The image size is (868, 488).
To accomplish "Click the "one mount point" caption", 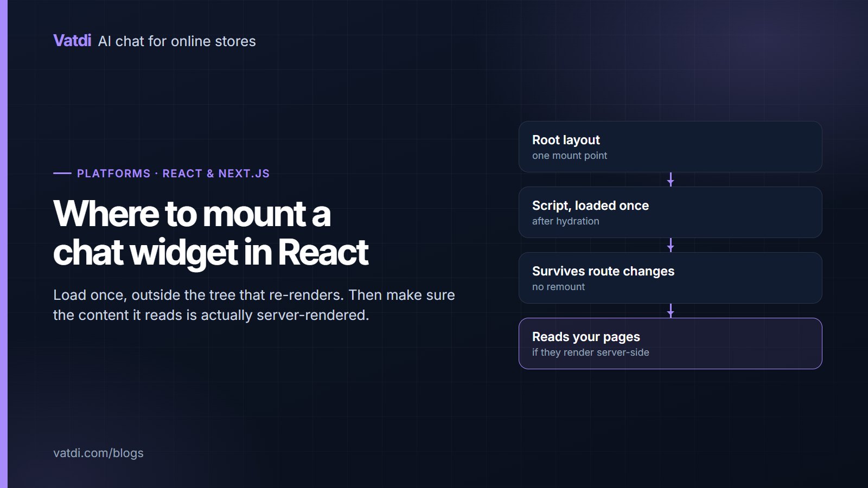I will point(570,156).
